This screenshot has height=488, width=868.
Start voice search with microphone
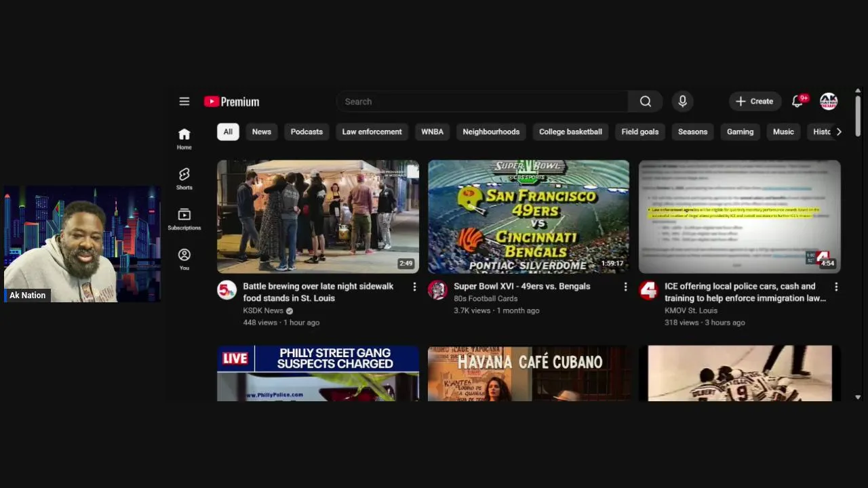click(x=683, y=102)
